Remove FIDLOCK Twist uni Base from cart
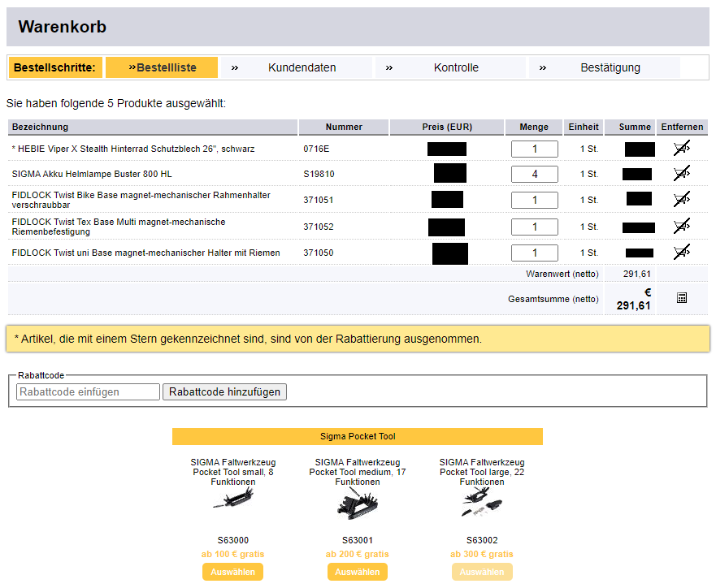 coord(681,253)
